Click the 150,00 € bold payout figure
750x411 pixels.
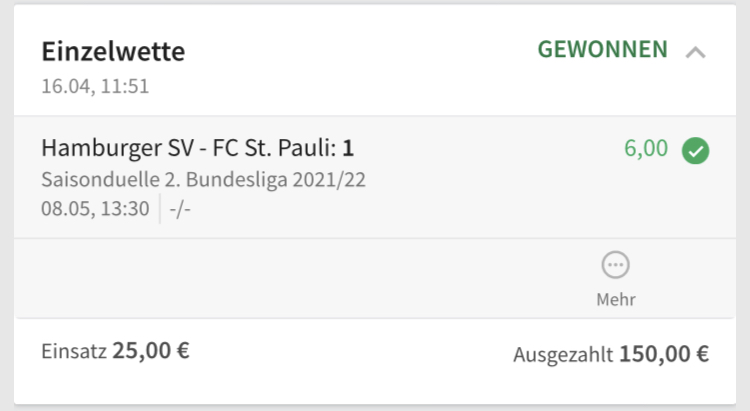pyautogui.click(x=664, y=354)
